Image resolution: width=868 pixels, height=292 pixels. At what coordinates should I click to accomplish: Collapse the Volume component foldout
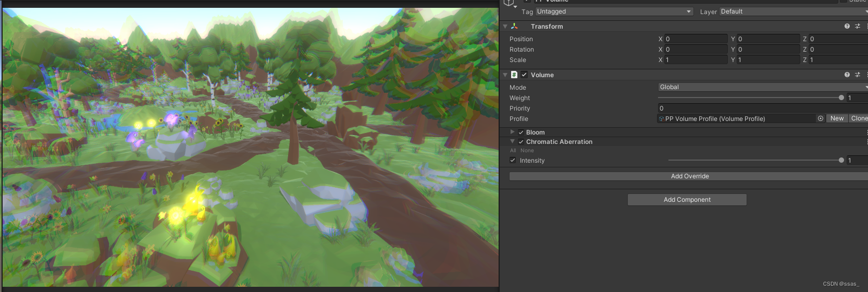(x=505, y=75)
